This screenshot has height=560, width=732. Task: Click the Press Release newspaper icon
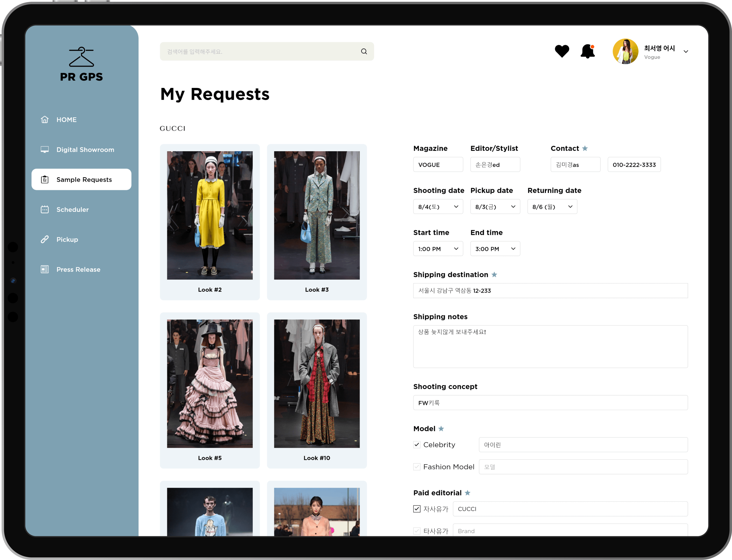point(45,269)
